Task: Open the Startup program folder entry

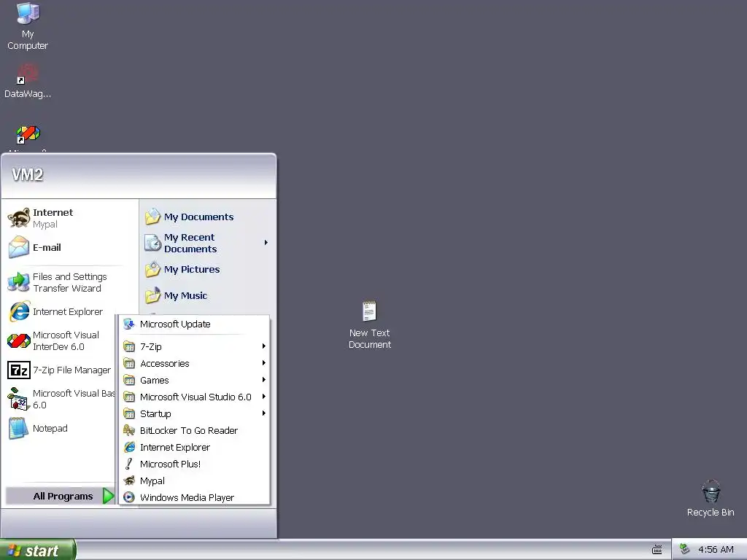Action: click(x=194, y=414)
